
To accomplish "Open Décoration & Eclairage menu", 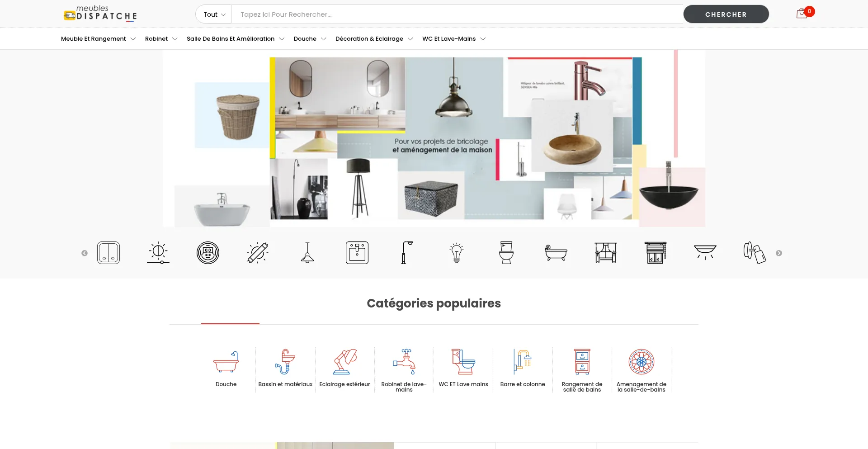I will 374,39.
